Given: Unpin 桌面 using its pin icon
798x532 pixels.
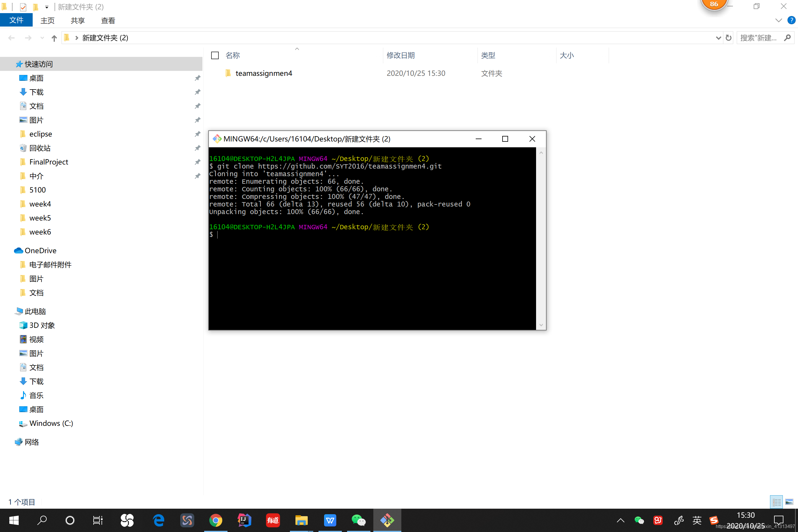Looking at the screenshot, I should tap(197, 78).
